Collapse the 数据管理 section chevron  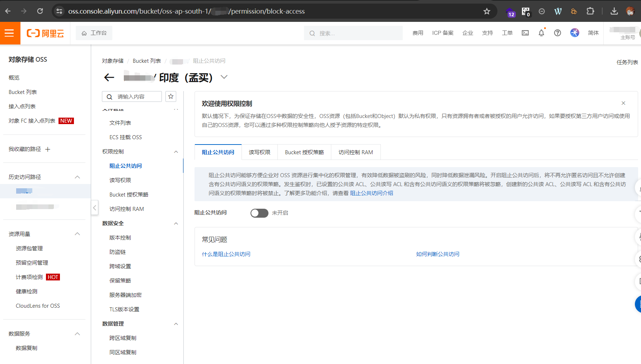176,324
